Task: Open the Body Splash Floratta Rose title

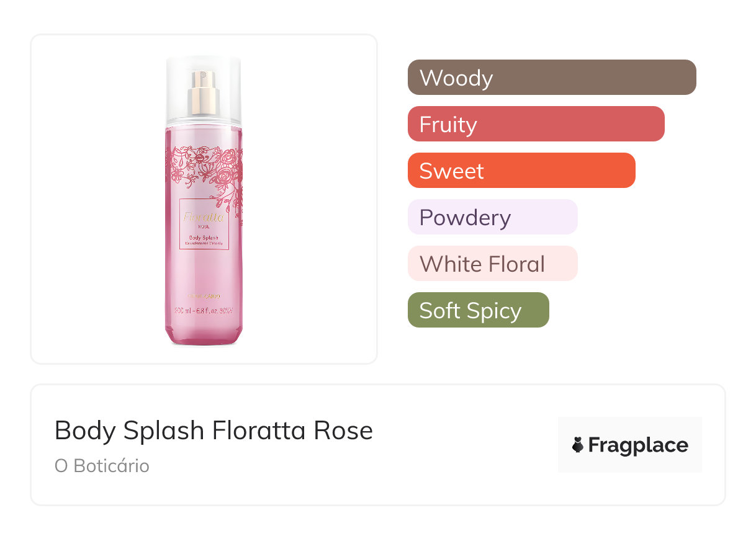Action: click(214, 431)
